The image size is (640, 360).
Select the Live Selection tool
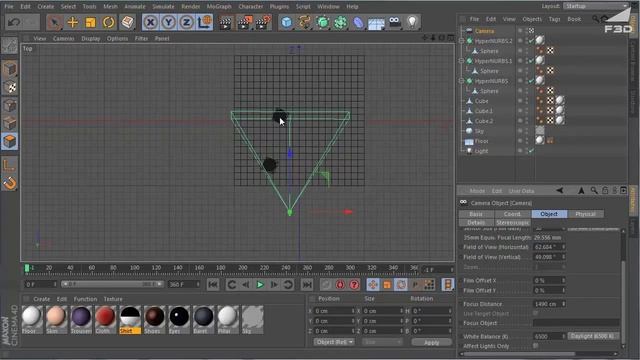click(54, 22)
